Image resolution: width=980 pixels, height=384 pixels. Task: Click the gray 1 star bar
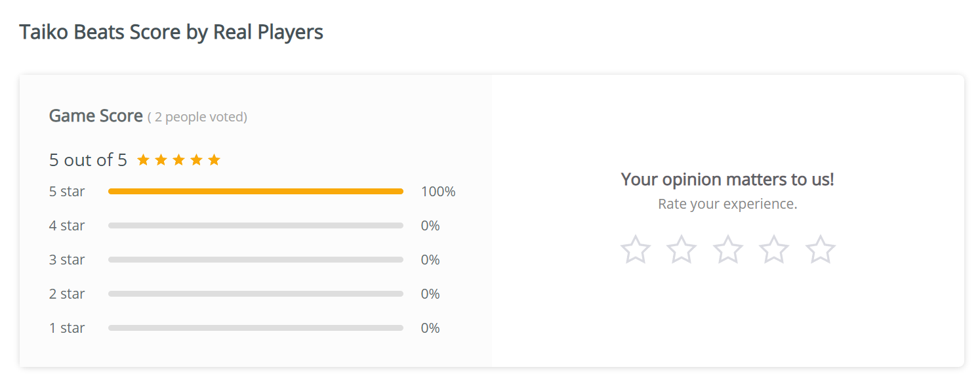[x=255, y=328]
